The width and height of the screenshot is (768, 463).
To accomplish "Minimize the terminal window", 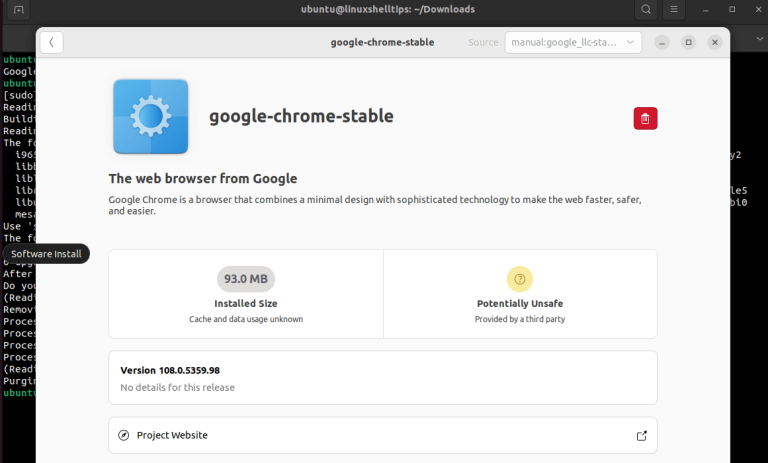I will tap(708, 10).
